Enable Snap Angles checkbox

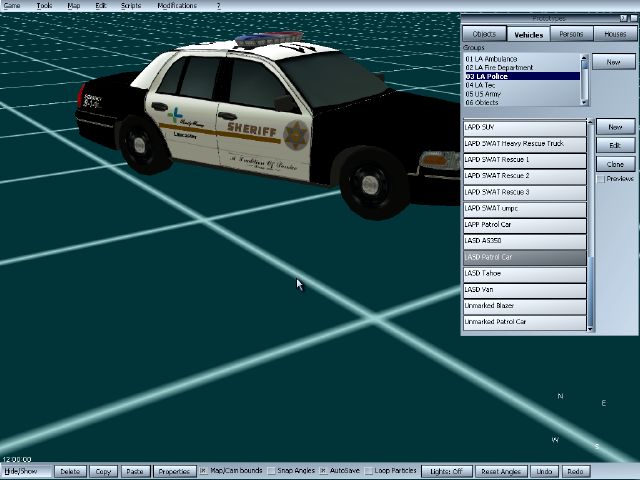271,471
